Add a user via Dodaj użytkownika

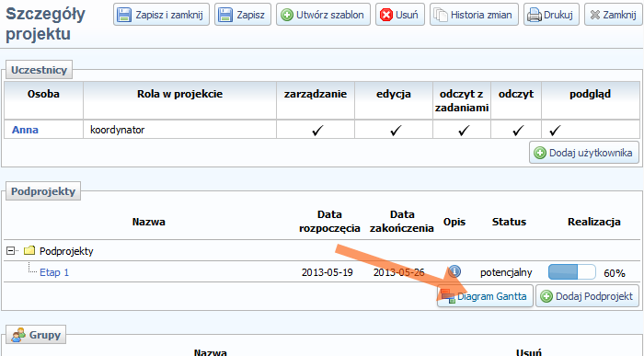[583, 153]
